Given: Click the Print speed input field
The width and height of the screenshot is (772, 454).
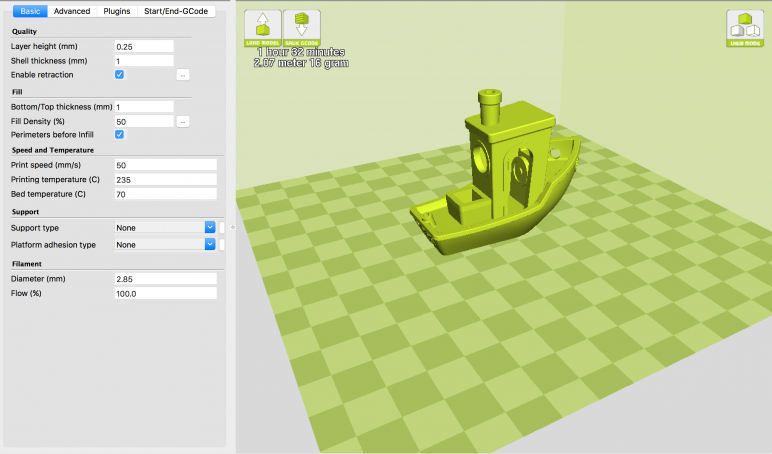Looking at the screenshot, I should click(165, 165).
